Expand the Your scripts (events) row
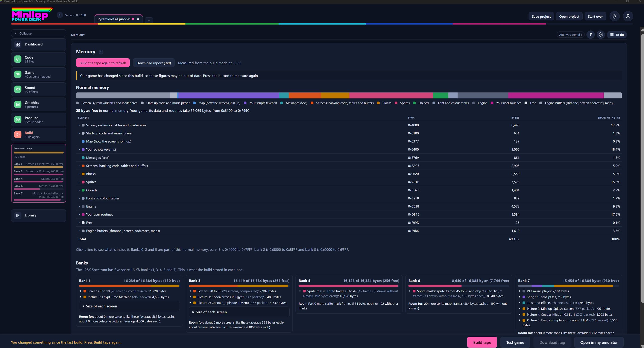Image resolution: width=644 pixels, height=348 pixels. 79,149
